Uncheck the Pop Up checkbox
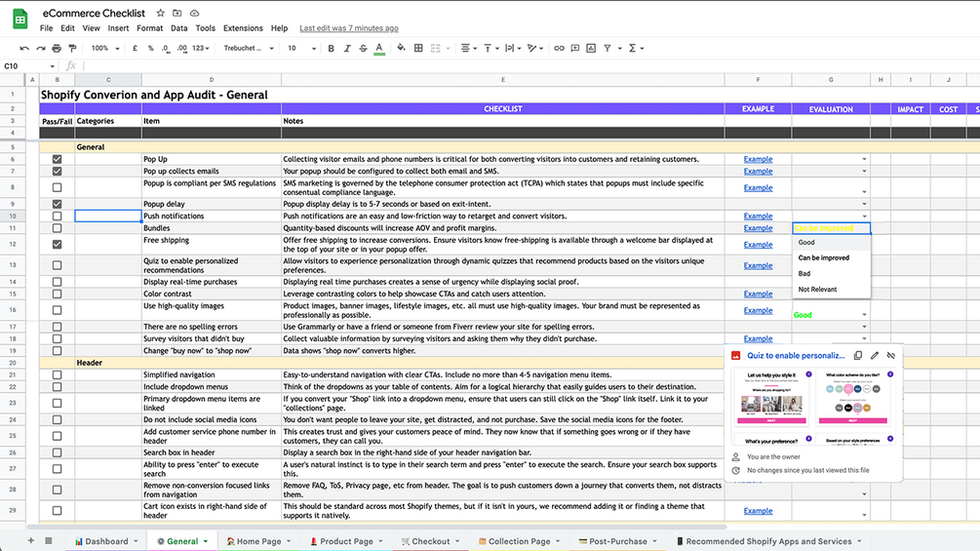 coord(57,159)
